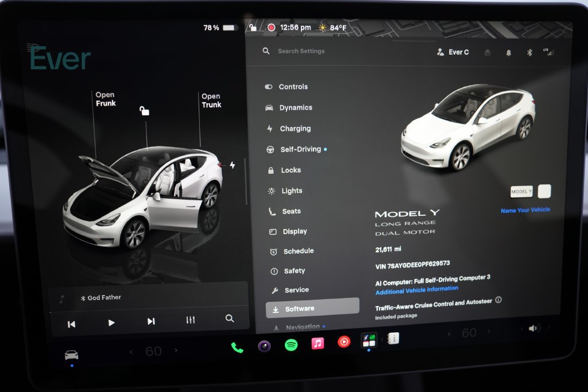Image resolution: width=588 pixels, height=392 pixels.
Task: Tap the info icon beside Autosteer
Action: coord(498,300)
